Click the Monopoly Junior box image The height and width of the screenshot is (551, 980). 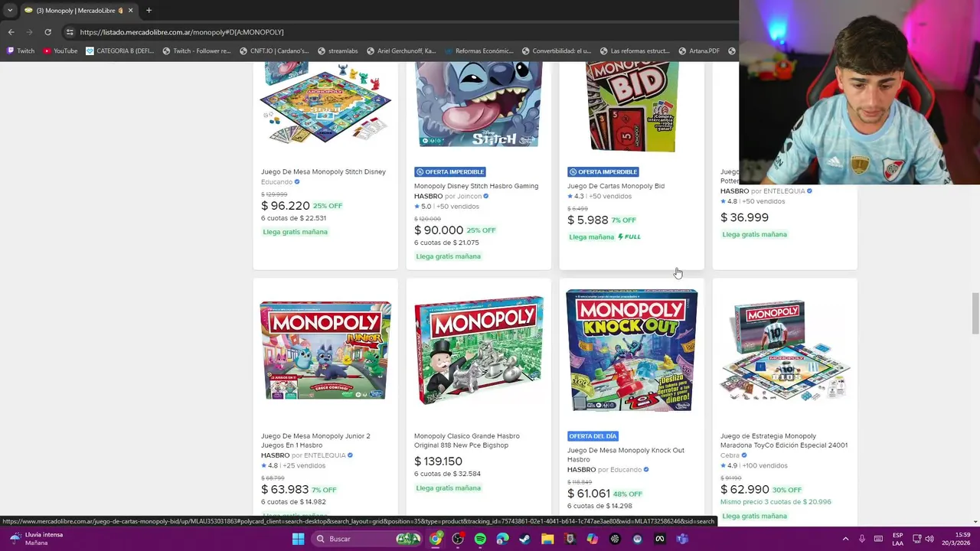[325, 350]
